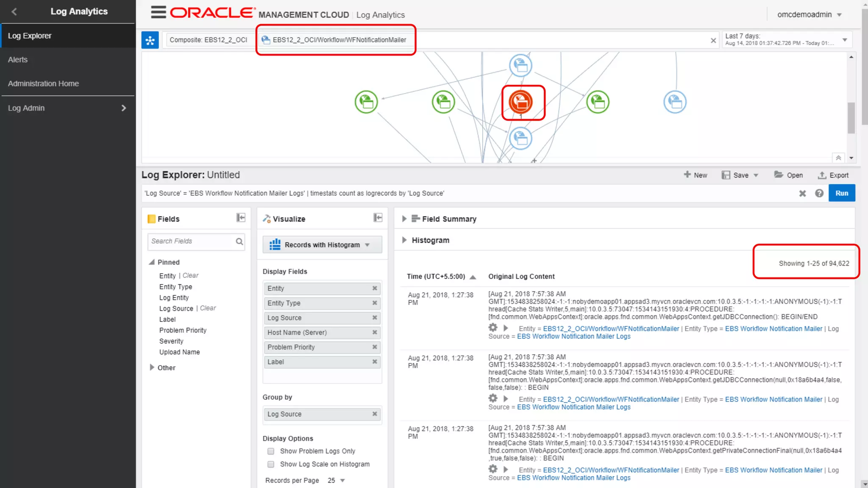
Task: Sort by Time (UTC+5.5:00) column
Action: (x=441, y=277)
